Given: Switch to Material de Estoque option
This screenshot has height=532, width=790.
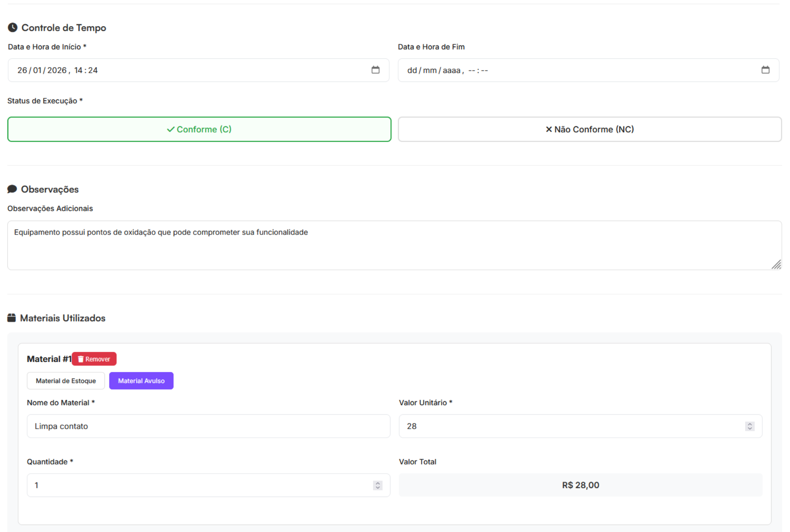Looking at the screenshot, I should pyautogui.click(x=66, y=381).
